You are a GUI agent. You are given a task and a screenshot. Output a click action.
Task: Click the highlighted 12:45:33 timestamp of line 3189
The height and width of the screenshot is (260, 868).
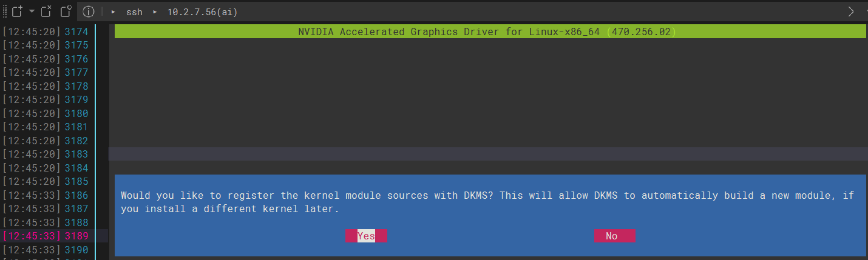point(32,236)
